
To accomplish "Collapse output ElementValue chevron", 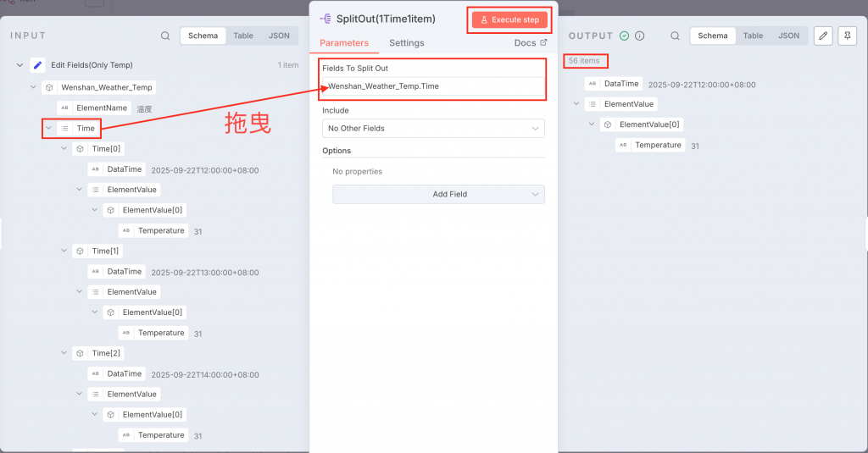I will [576, 104].
